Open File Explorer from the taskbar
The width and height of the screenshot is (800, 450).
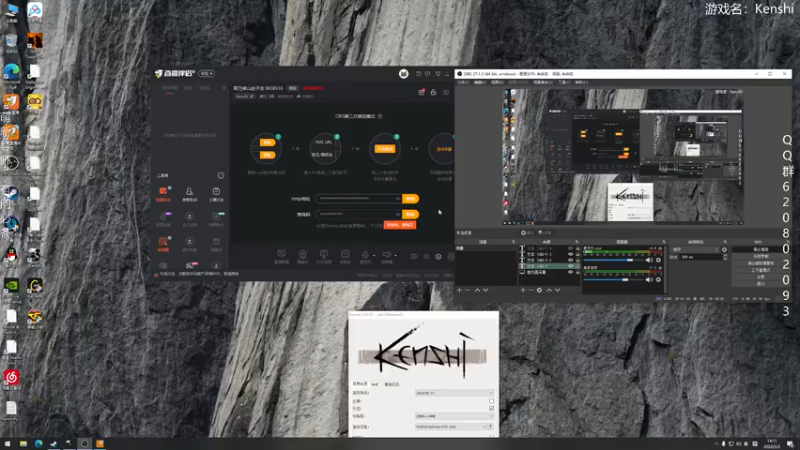[23, 444]
